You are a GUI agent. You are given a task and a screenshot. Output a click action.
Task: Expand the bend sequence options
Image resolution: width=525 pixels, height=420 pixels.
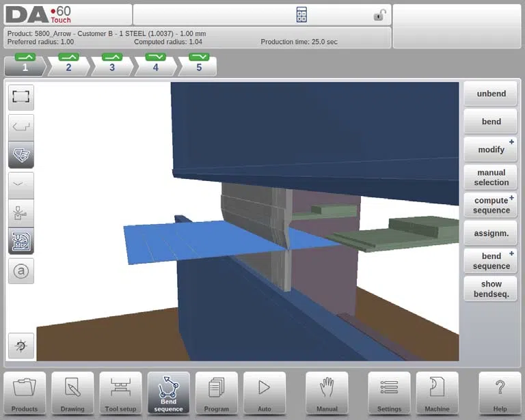(491, 261)
